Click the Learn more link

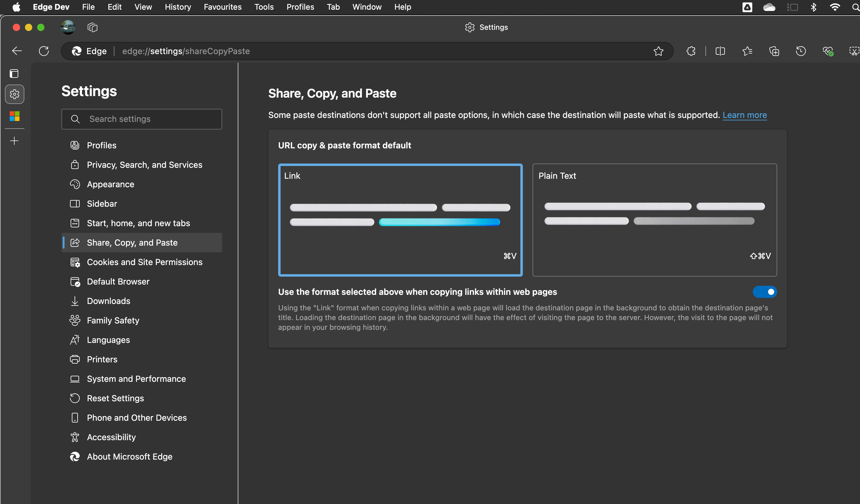744,115
